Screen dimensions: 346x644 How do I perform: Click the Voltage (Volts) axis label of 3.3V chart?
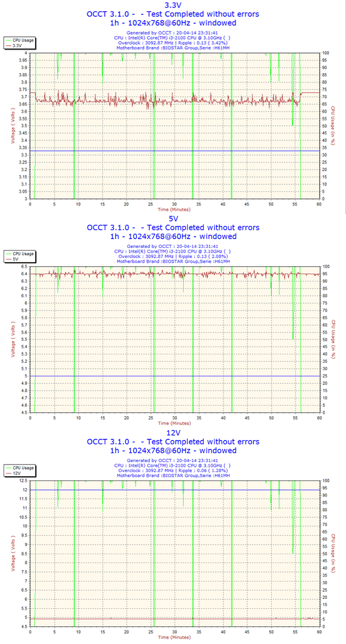click(12, 125)
